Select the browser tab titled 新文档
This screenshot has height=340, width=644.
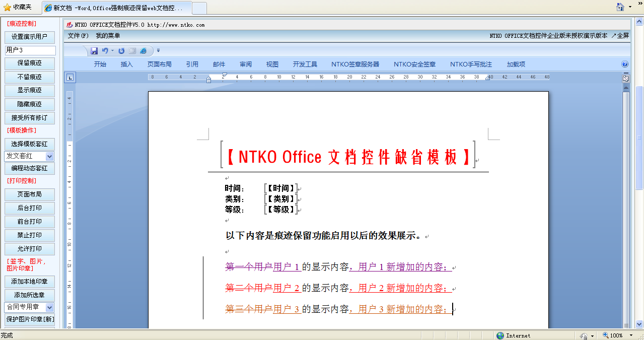(x=116, y=8)
